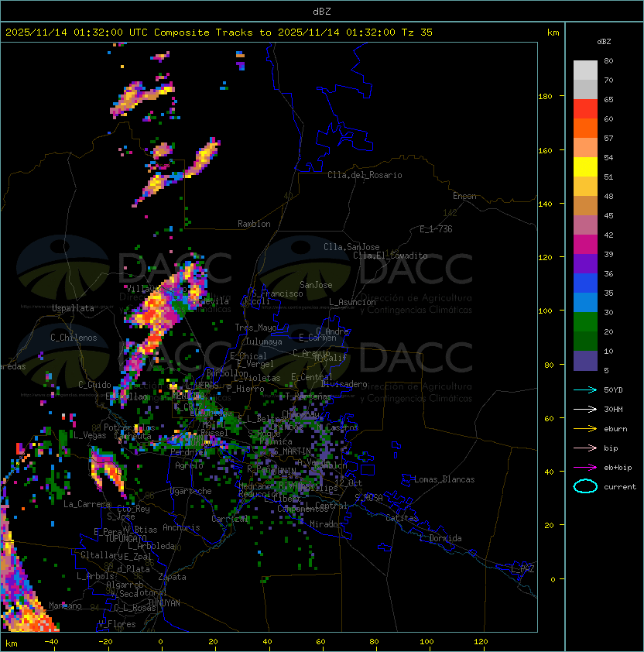The height and width of the screenshot is (652, 644).
Task: Click the 180 km tick on vertical axis
Action: (x=545, y=97)
